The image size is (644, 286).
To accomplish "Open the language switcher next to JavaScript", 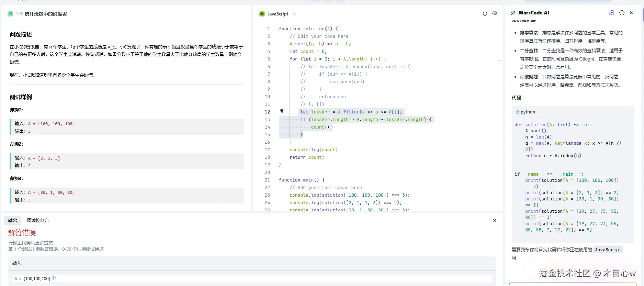I will [x=294, y=14].
